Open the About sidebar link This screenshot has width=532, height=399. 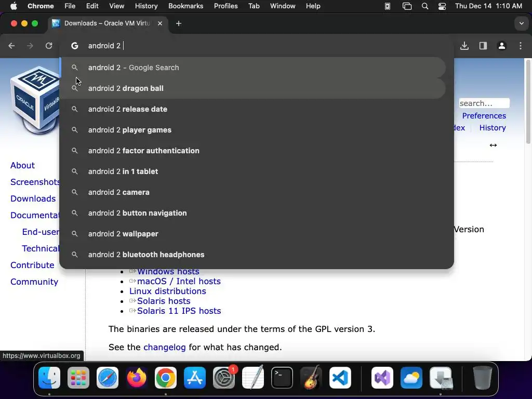22,165
